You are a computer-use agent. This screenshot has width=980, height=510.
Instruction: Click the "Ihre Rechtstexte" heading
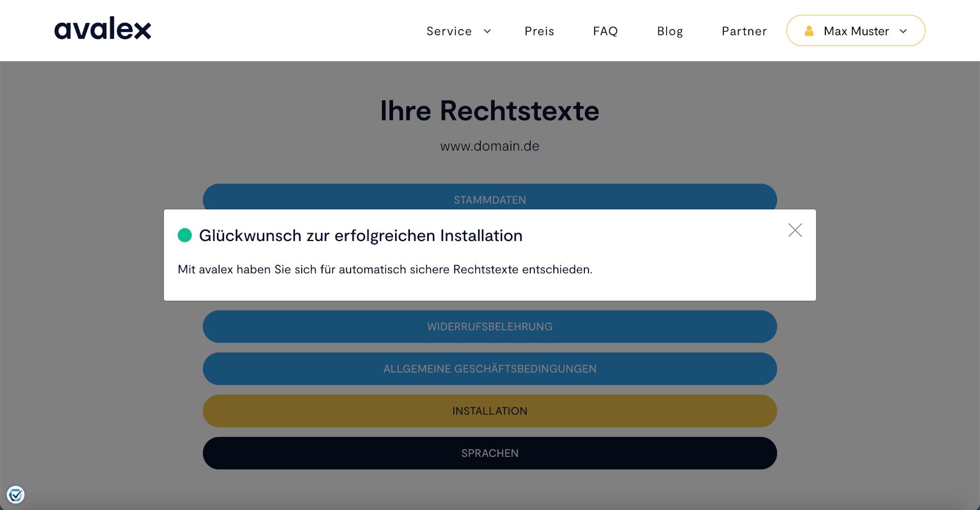pos(489,111)
